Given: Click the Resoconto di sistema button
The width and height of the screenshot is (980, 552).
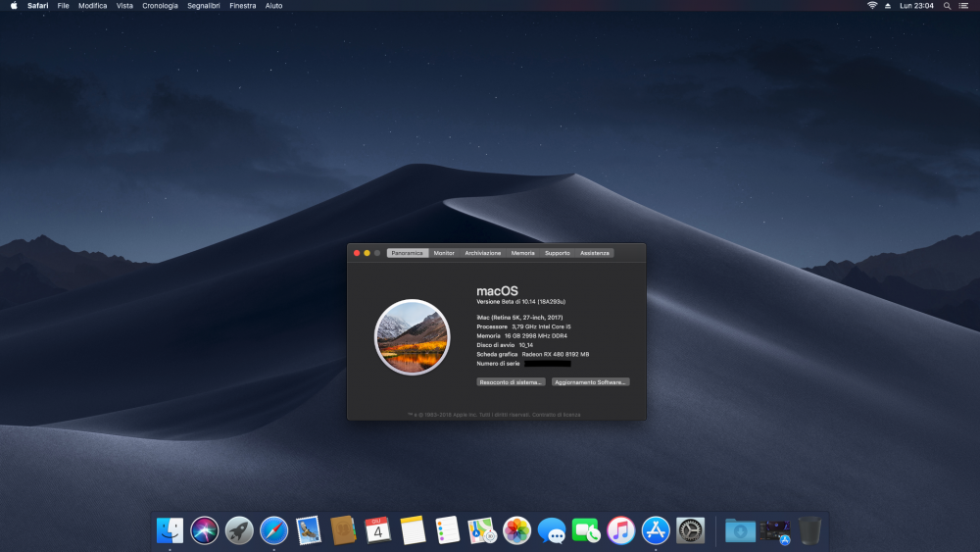Looking at the screenshot, I should 511,382.
